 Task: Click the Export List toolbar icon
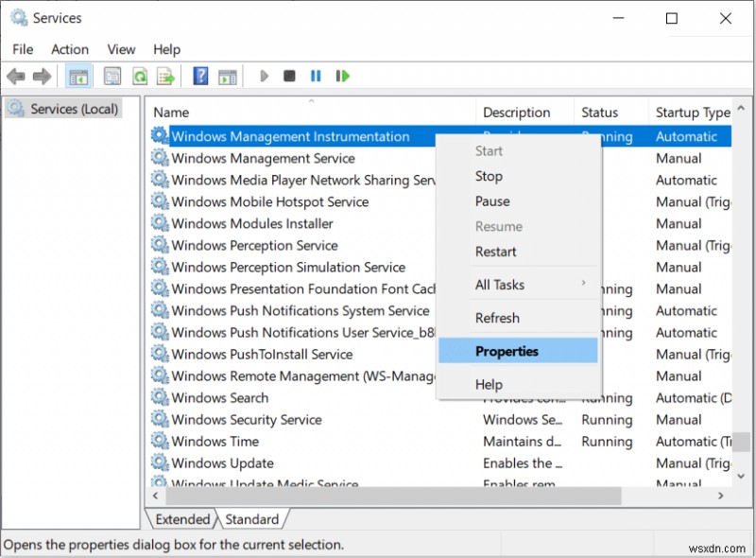pos(165,76)
